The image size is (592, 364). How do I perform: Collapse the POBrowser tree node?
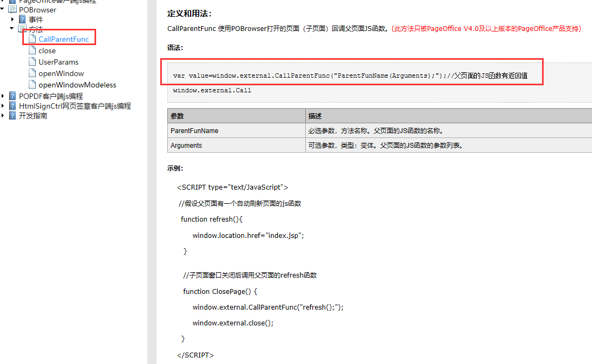point(2,8)
